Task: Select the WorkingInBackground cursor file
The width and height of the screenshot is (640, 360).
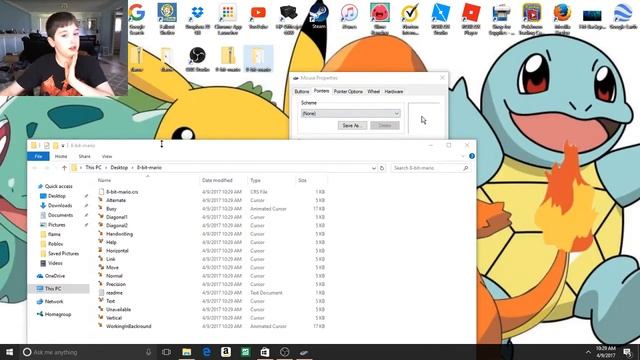Action: tap(128, 326)
